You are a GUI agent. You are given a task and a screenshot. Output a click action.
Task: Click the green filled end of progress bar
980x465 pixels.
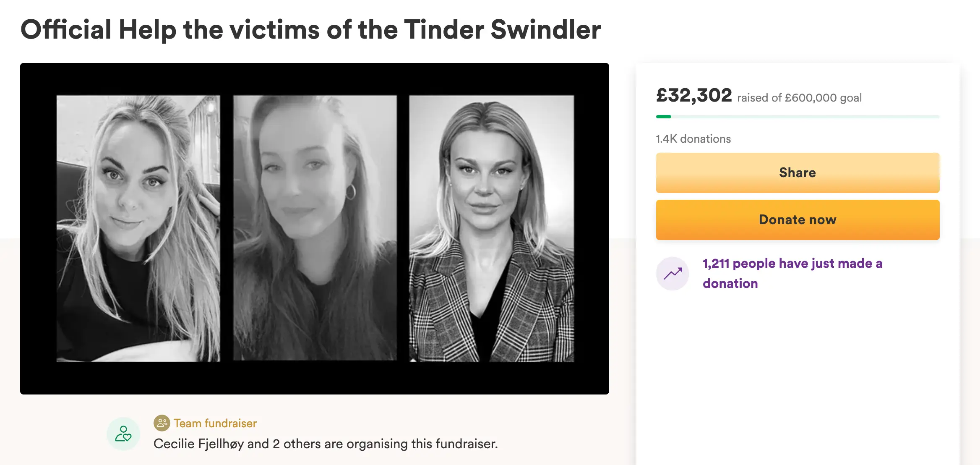(x=664, y=117)
